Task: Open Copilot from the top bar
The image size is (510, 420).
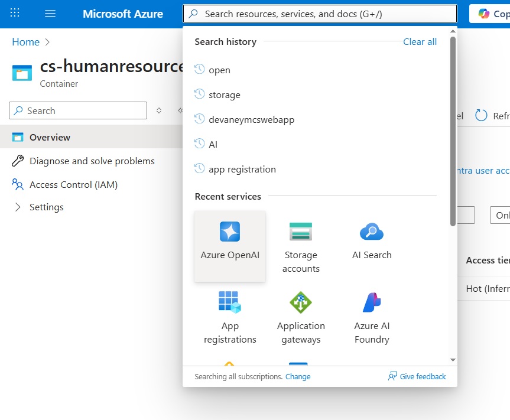Action: point(490,14)
